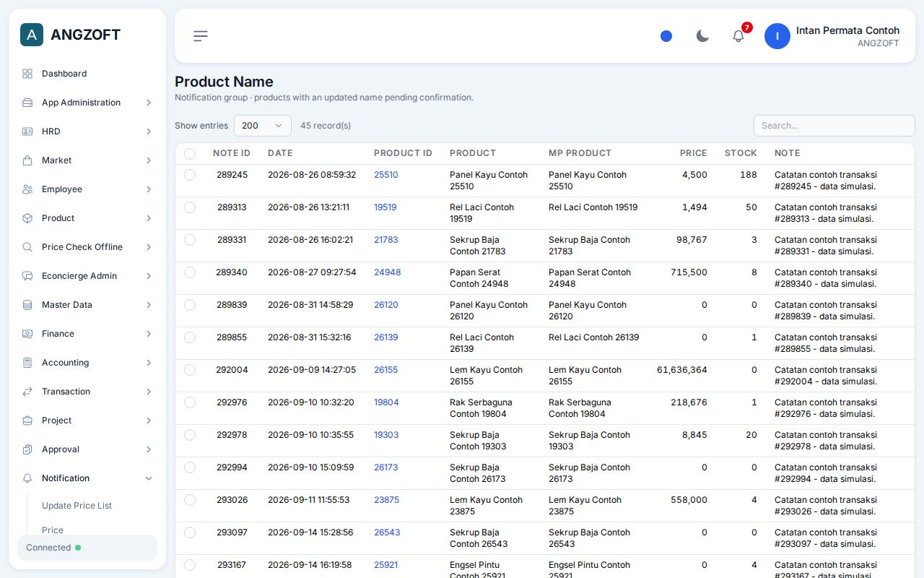Click the ANGZOFT logo icon
The image size is (924, 578).
click(32, 35)
